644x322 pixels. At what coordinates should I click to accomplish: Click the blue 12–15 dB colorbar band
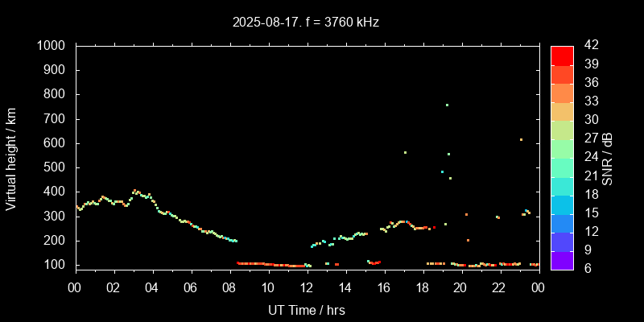[562, 223]
